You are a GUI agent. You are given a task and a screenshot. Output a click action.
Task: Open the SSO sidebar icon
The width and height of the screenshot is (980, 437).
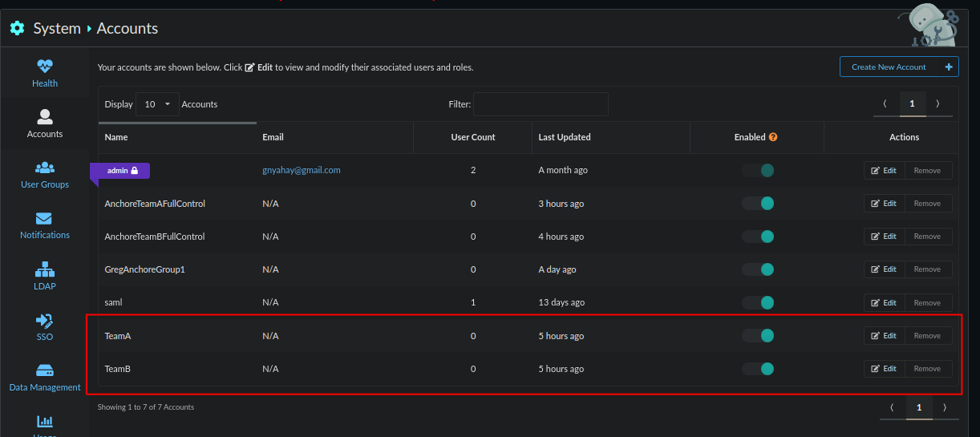pos(45,321)
